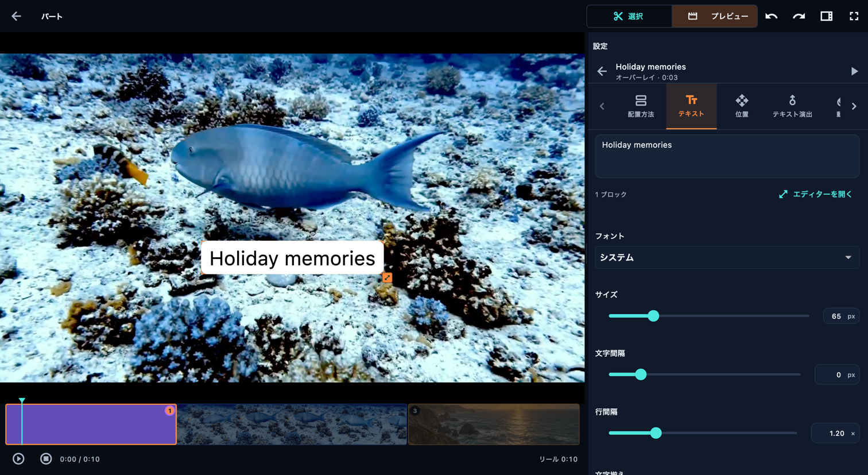Viewport: 868px width, 475px height.
Task: Show more settings tabs with right chevron
Action: [854, 106]
